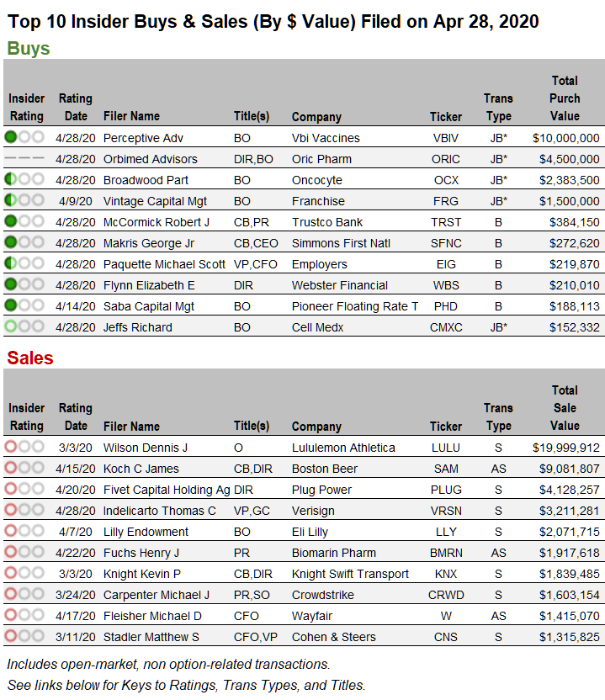Click the Ticker header in Buys table

tap(446, 117)
